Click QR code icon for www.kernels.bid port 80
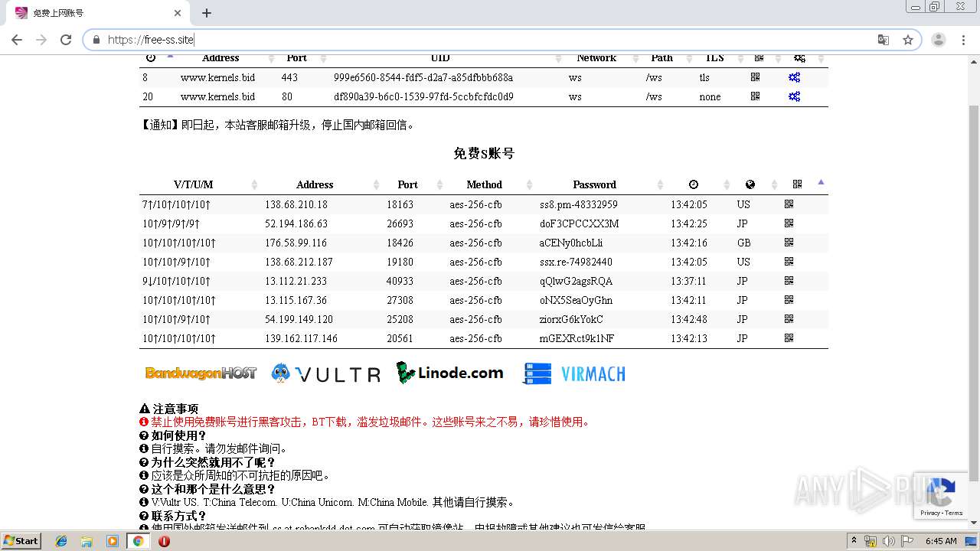The width and height of the screenshot is (980, 551). click(x=755, y=96)
